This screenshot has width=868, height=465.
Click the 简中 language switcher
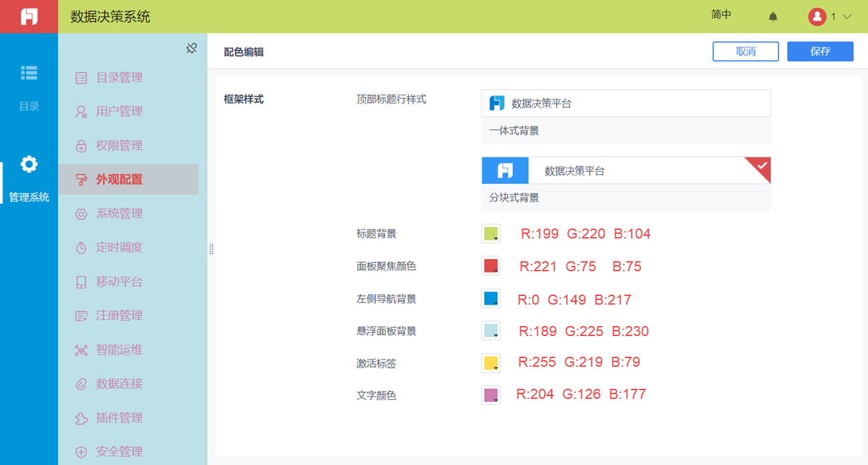721,15
